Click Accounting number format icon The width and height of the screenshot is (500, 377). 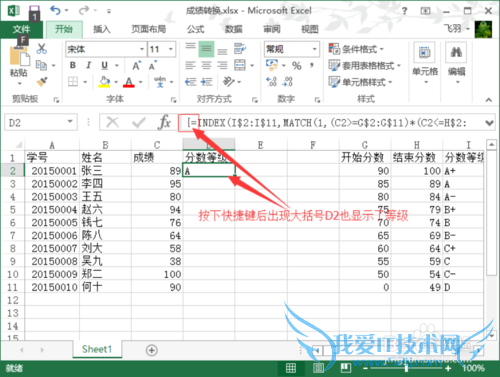click(x=272, y=65)
